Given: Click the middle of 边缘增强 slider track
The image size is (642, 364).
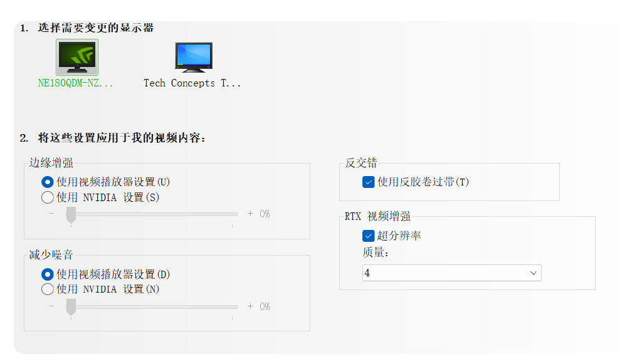Looking at the screenshot, I should point(152,214).
